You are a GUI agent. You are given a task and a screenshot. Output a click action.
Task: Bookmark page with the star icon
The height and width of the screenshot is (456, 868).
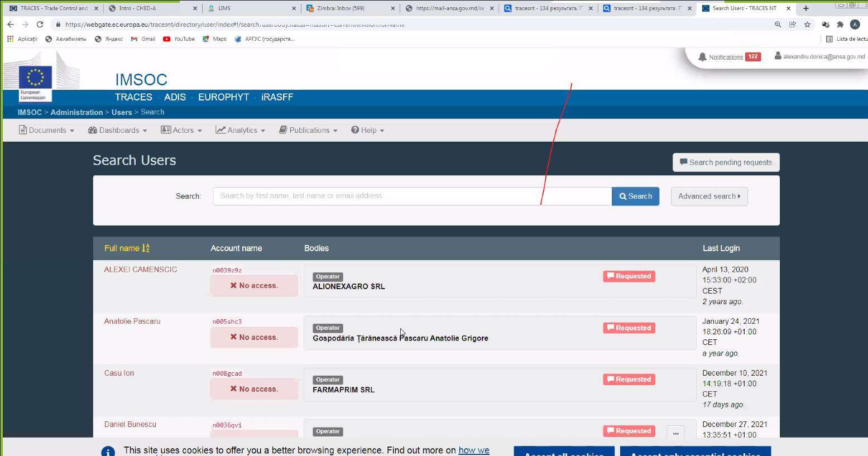click(807, 25)
